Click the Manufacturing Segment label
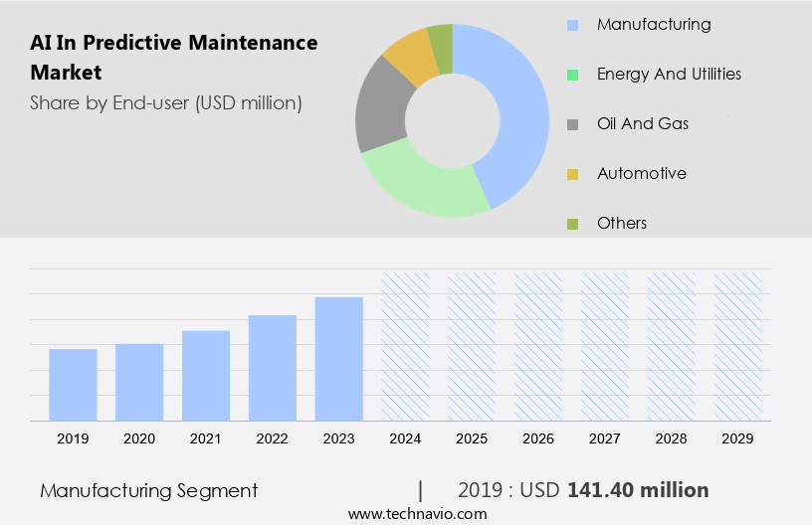812x525 pixels. [148, 490]
